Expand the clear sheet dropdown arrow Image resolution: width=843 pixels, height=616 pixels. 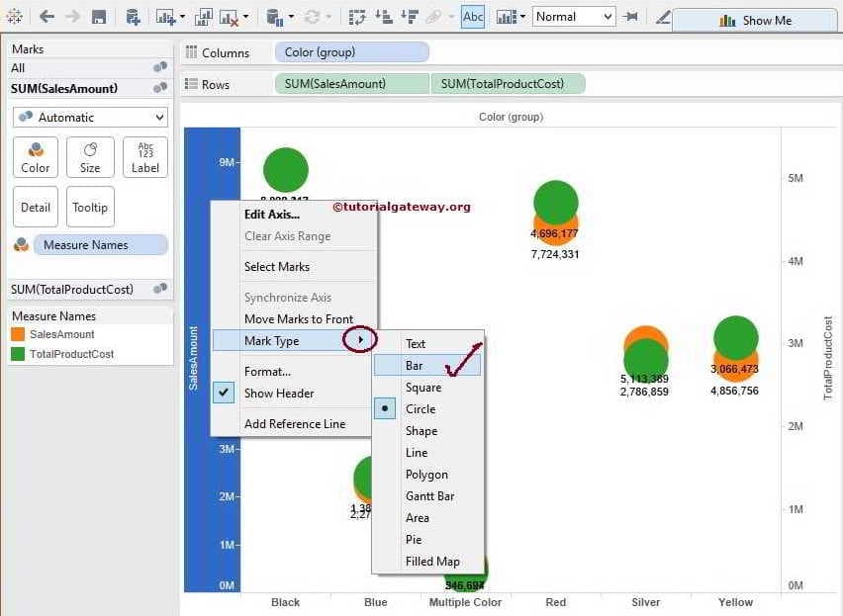[246, 17]
